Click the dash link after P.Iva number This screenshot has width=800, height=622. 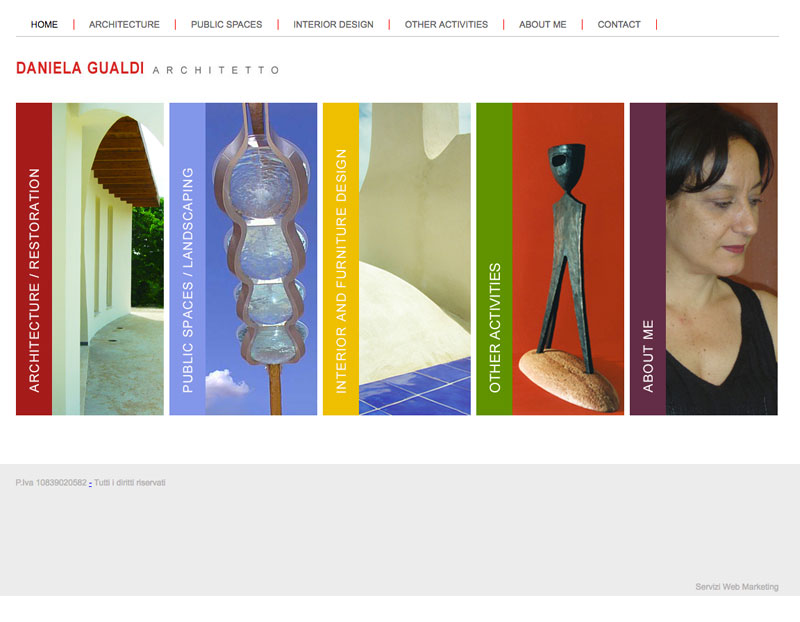click(90, 483)
